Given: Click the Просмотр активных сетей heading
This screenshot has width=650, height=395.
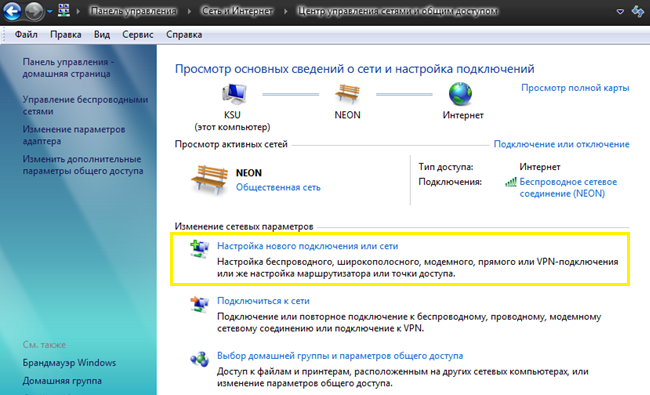Looking at the screenshot, I should pos(231,144).
